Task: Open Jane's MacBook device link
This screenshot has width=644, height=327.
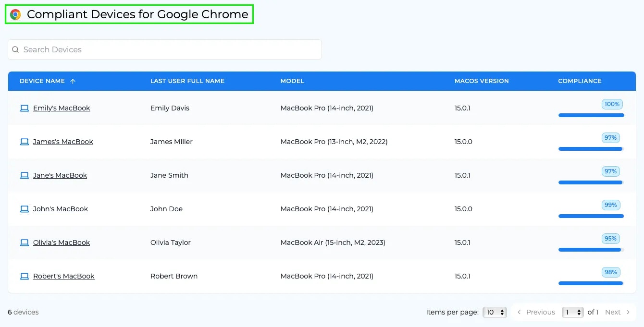Action: (x=60, y=175)
